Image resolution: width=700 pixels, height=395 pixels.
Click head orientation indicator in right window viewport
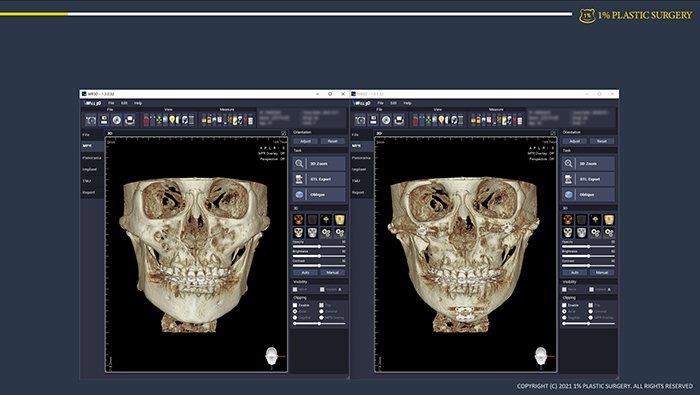[541, 356]
